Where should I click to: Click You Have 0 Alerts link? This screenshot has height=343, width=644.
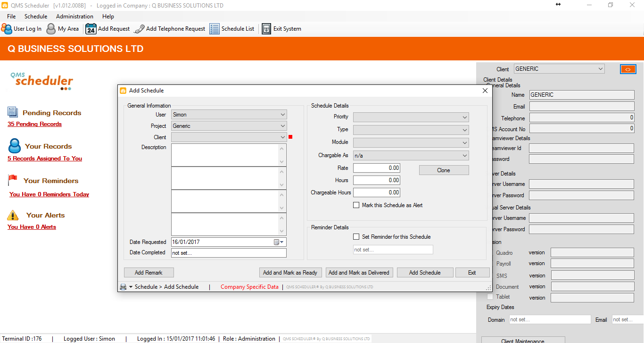tap(32, 227)
